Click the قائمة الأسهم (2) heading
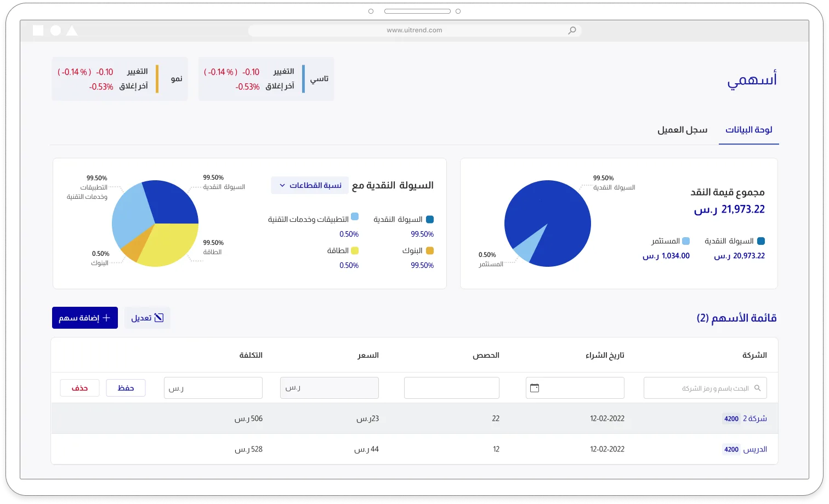Image resolution: width=829 pixels, height=504 pixels. (x=736, y=318)
